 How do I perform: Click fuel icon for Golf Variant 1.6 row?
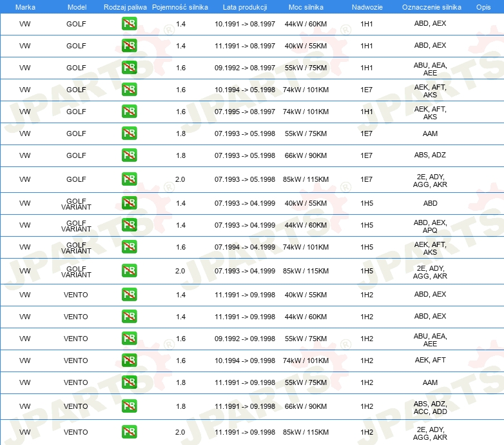pos(129,246)
